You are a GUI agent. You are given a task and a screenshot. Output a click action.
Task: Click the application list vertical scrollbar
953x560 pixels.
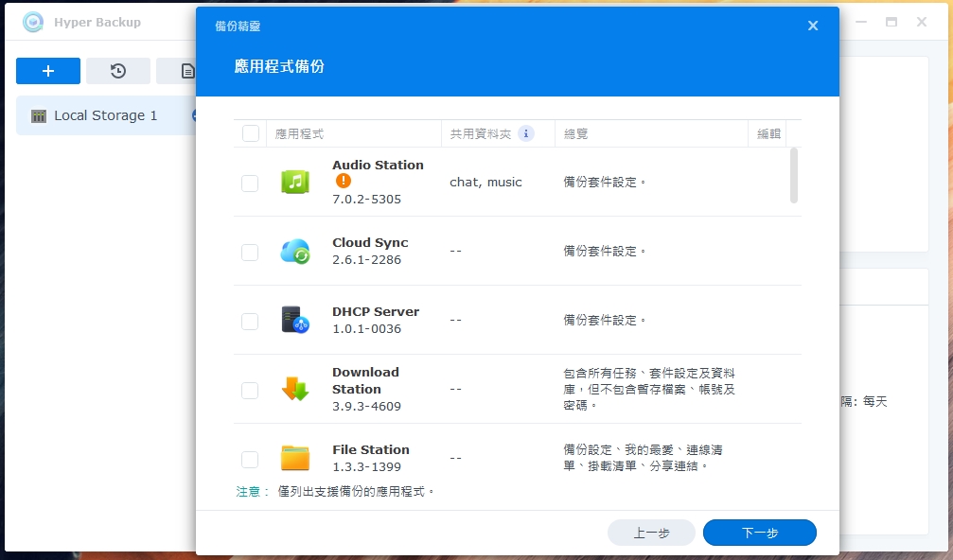tap(794, 176)
